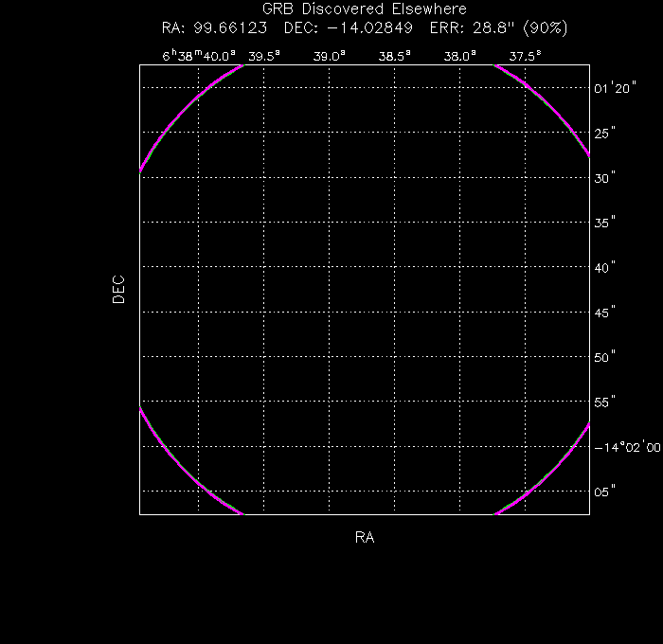Click the '6h38m40.0s' RA tick label

point(199,55)
